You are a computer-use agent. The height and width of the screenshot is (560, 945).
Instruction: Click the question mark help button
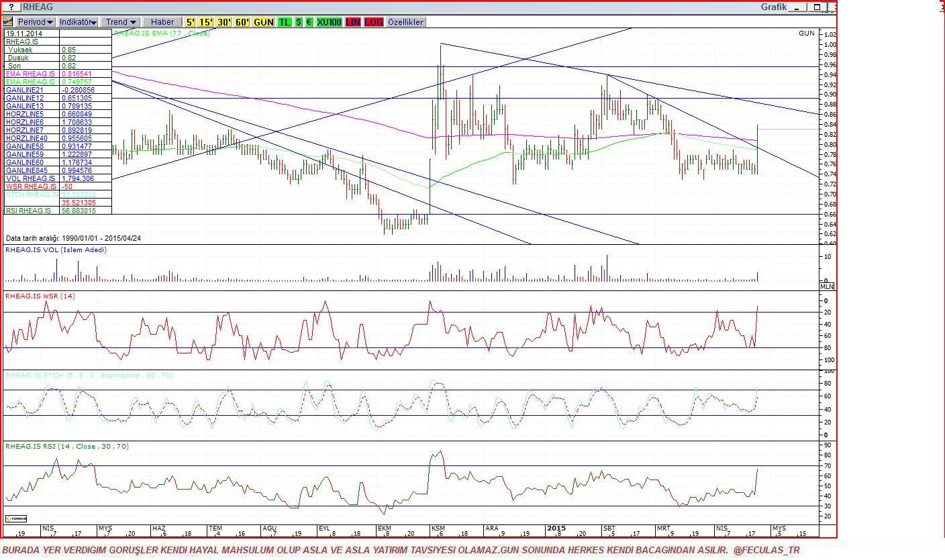pos(11,7)
